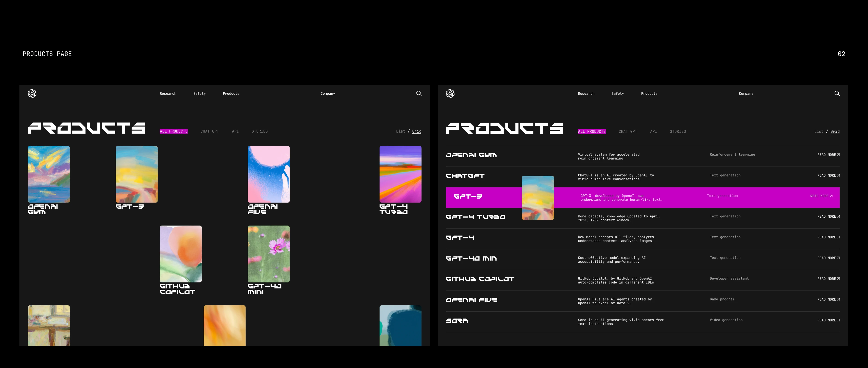
Task: Open Safety menu in right mockup
Action: tap(618, 94)
